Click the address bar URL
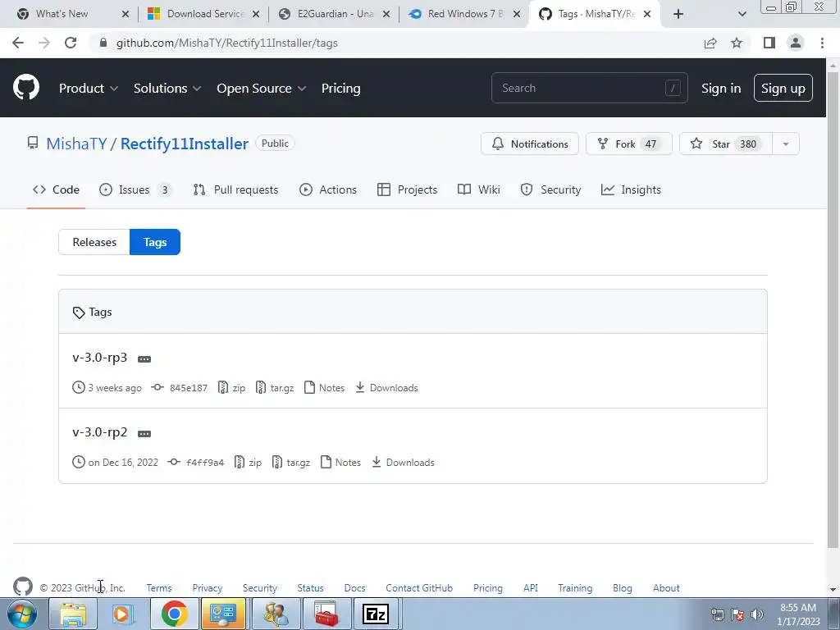The image size is (840, 630). click(227, 43)
